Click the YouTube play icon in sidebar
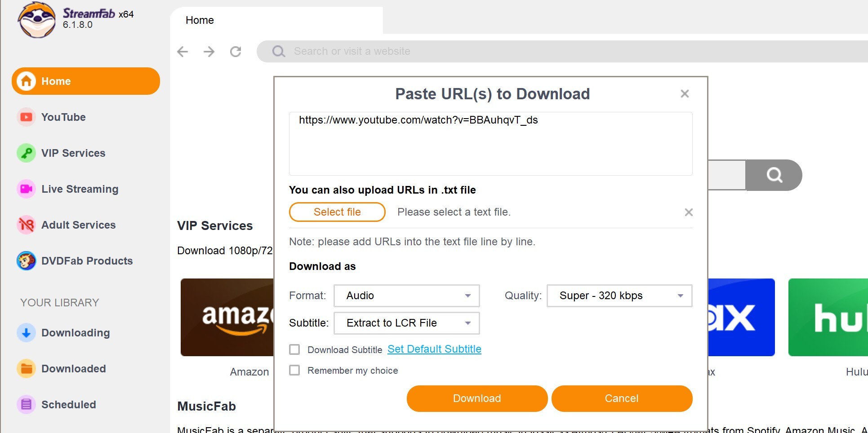868x433 pixels. tap(26, 117)
